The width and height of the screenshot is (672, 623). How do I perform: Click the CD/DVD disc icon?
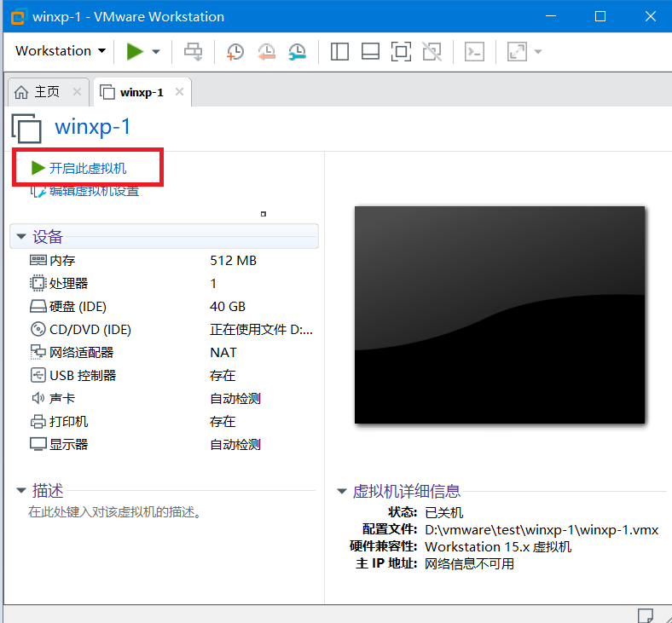pyautogui.click(x=38, y=329)
